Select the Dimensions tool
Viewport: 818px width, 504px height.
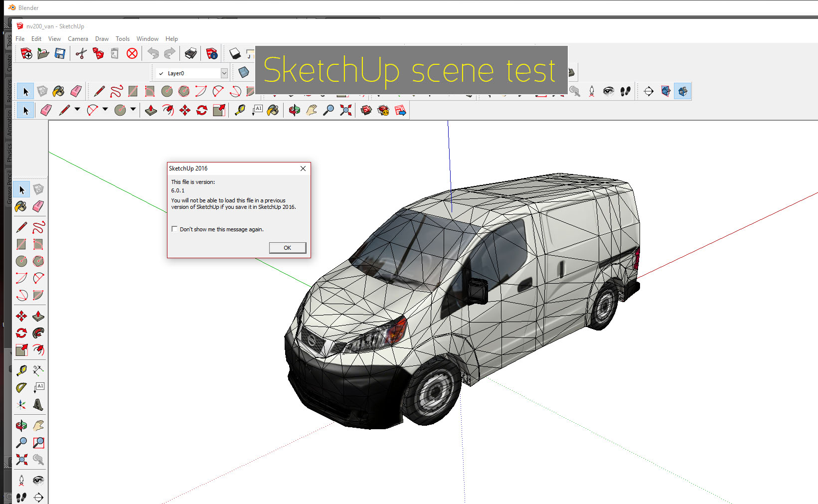click(x=38, y=370)
